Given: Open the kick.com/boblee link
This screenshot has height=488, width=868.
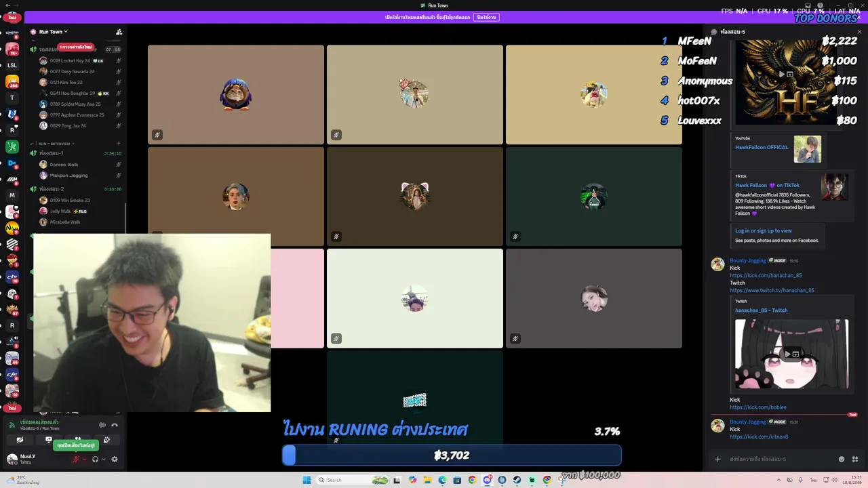Looking at the screenshot, I should (758, 407).
